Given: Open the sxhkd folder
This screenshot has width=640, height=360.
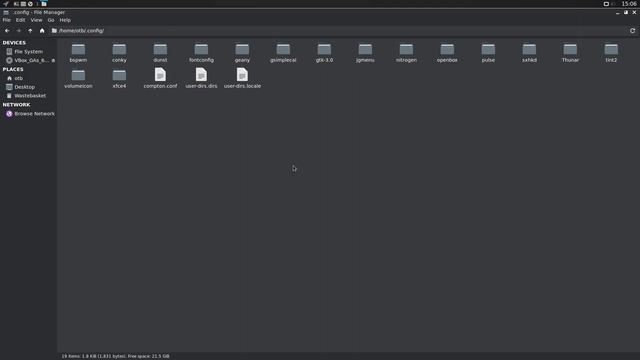Looking at the screenshot, I should pos(529,53).
